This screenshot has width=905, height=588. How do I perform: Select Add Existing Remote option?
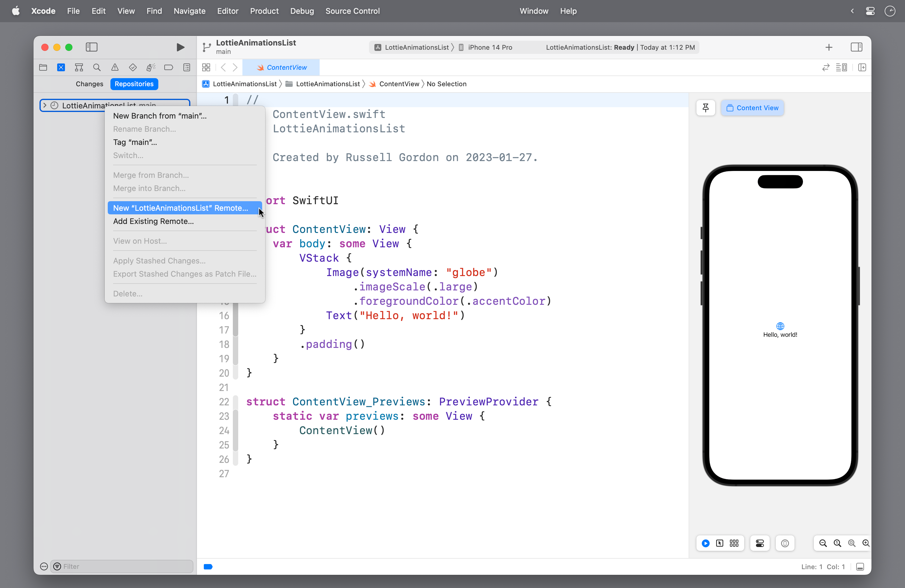[x=153, y=221]
